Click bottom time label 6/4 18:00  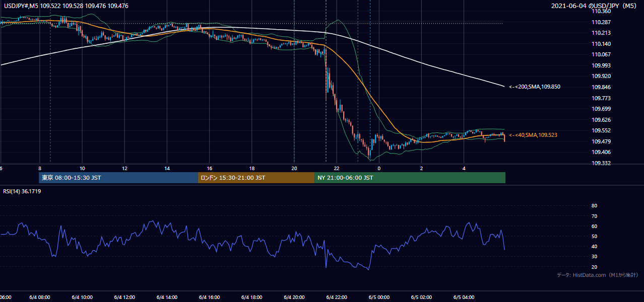251,297
